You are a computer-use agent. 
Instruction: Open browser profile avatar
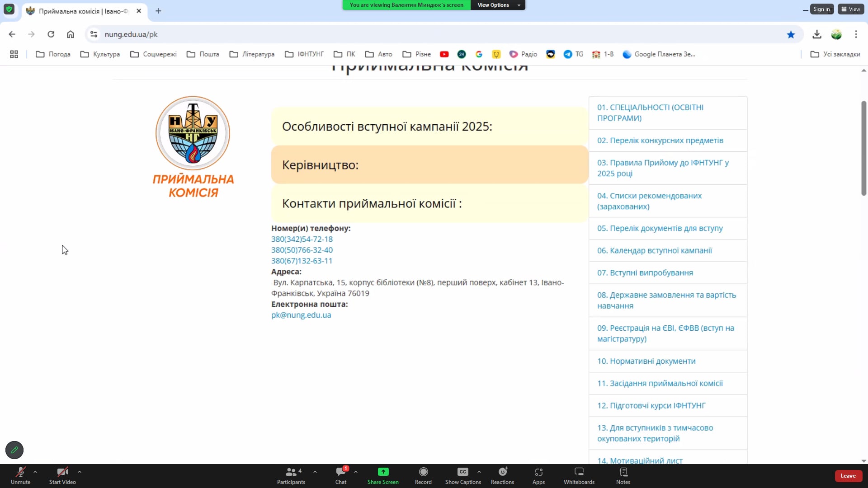click(x=836, y=34)
